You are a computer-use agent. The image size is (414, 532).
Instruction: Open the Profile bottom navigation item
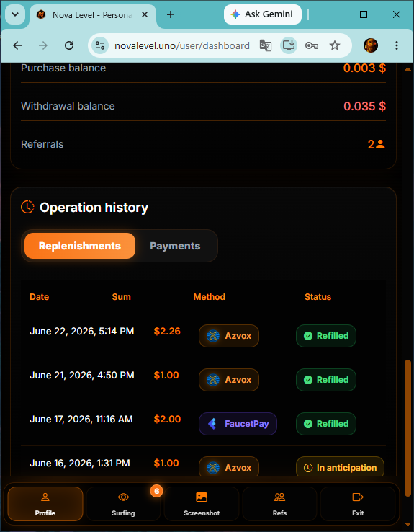point(45,504)
